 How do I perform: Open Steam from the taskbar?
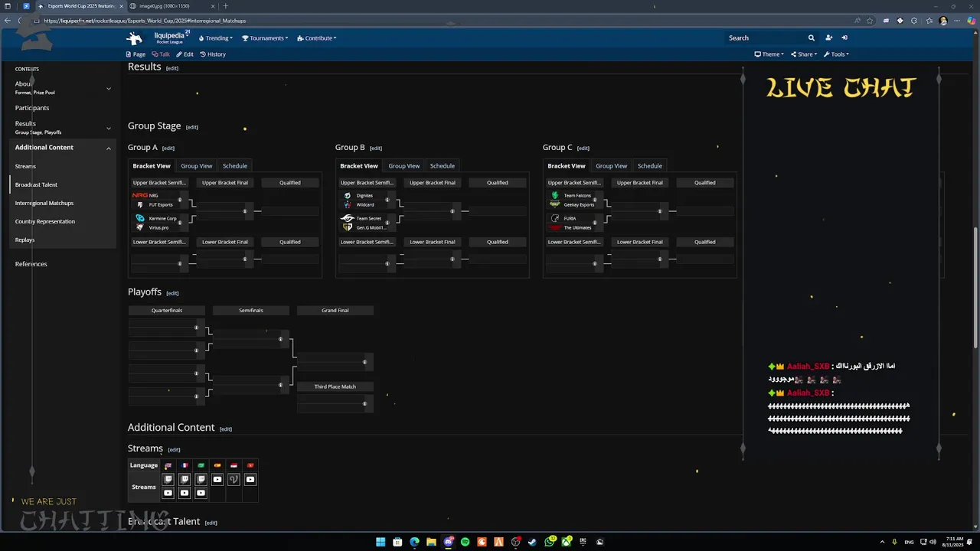click(x=532, y=542)
